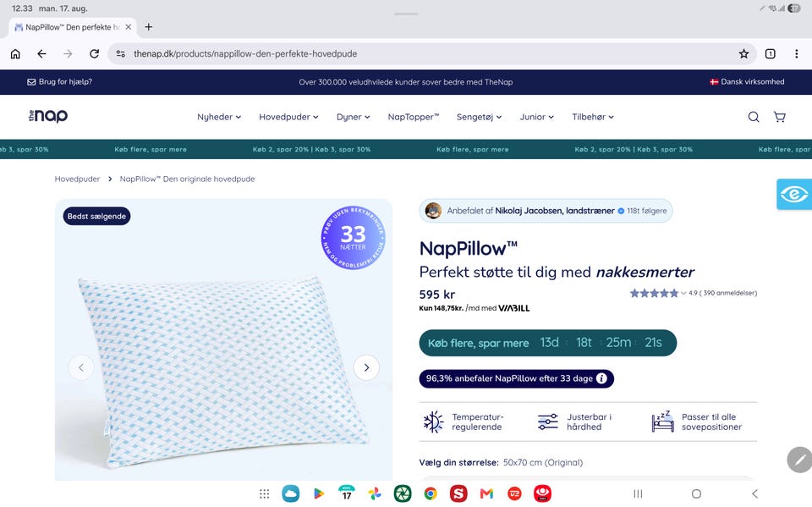Screen dimensions: 812x507
Task: Click 'Dansk virksomhed' in top bar
Action: pos(747,82)
